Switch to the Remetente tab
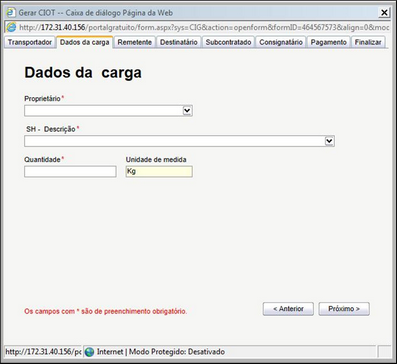The height and width of the screenshot is (364, 397). pos(135,43)
